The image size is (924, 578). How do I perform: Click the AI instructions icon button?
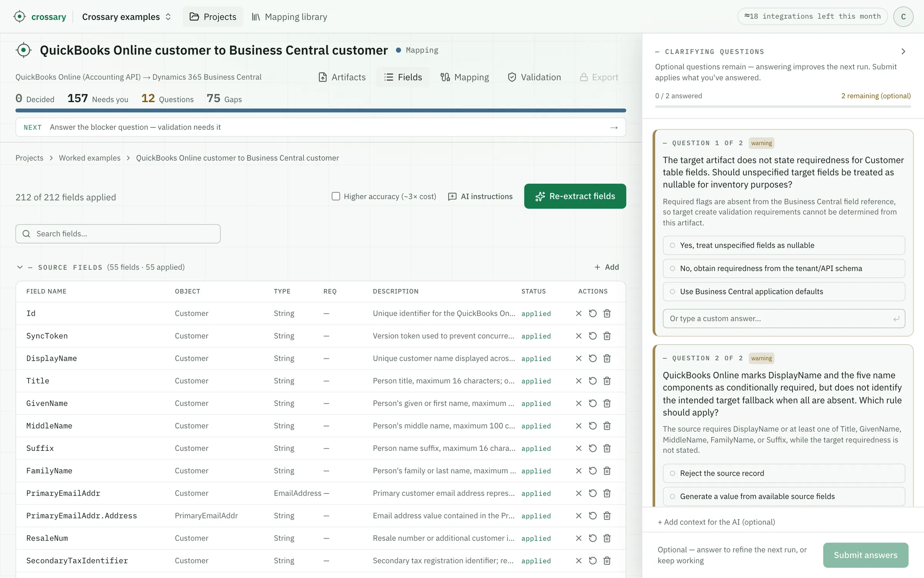(480, 197)
